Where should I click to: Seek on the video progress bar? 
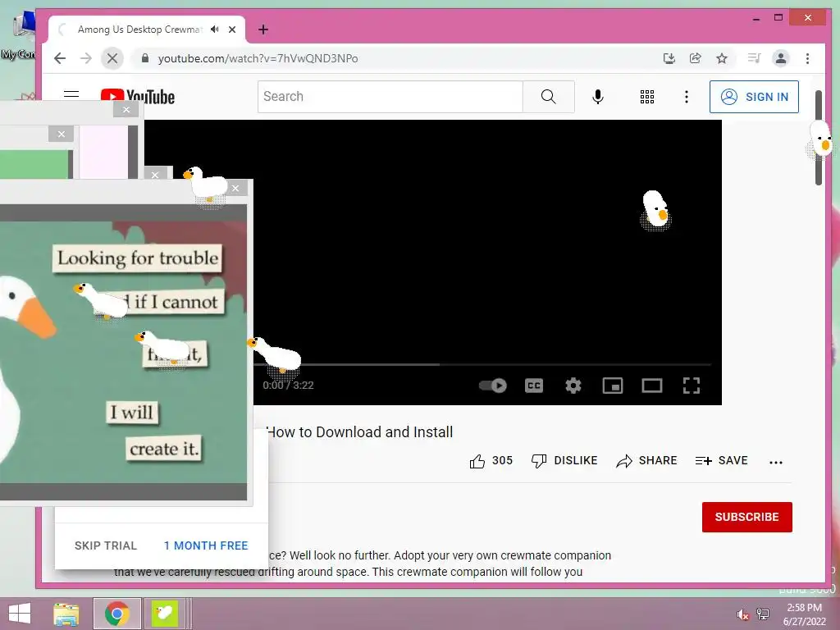482,364
